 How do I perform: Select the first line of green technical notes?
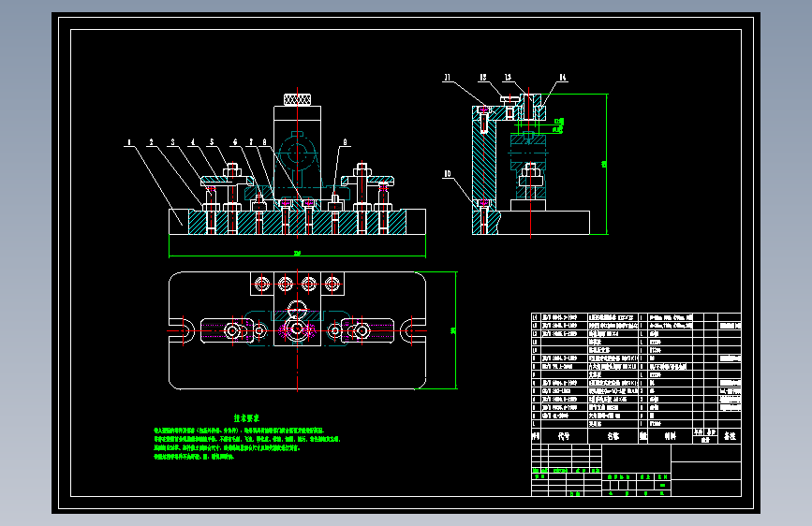point(239,431)
